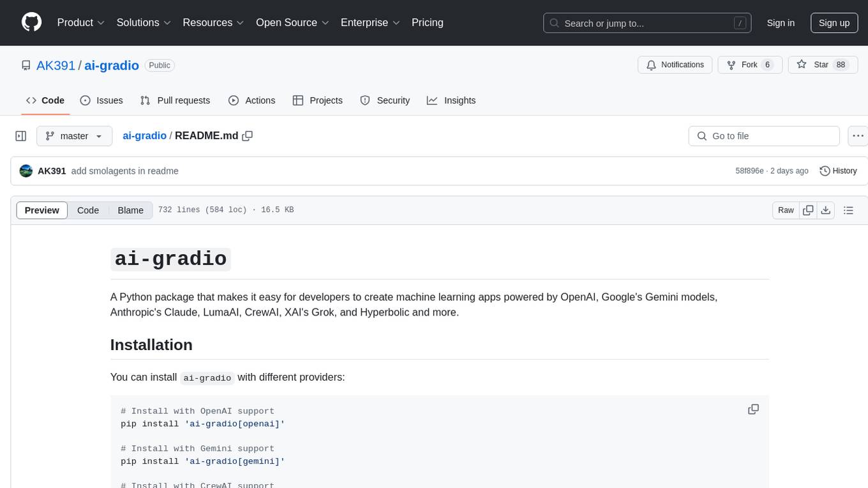
Task: Select the Preview view toggle
Action: [x=42, y=210]
